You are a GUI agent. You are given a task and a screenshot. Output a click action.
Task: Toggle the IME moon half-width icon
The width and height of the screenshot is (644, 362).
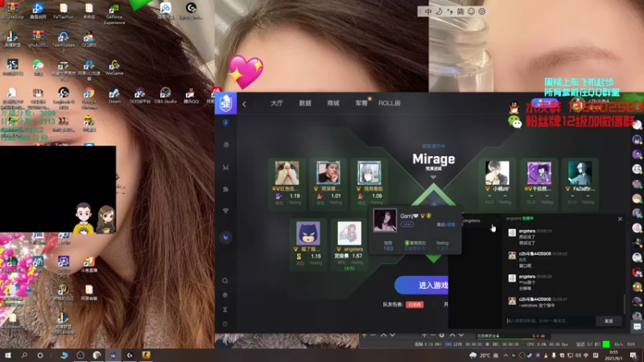pos(439,11)
